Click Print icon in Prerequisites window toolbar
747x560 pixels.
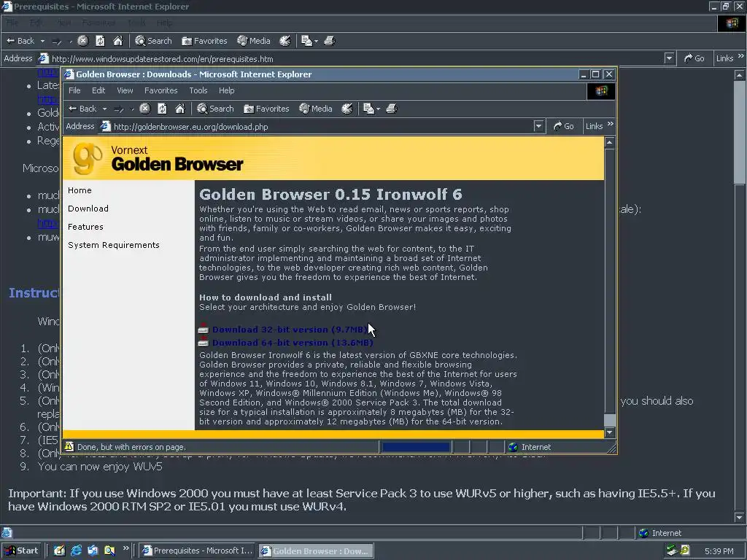pos(330,41)
